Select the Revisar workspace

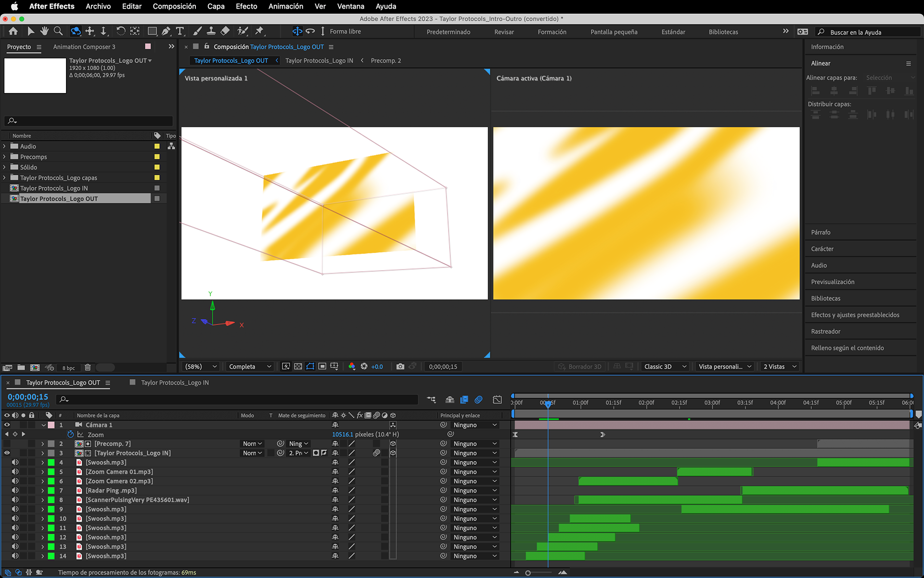coord(504,32)
